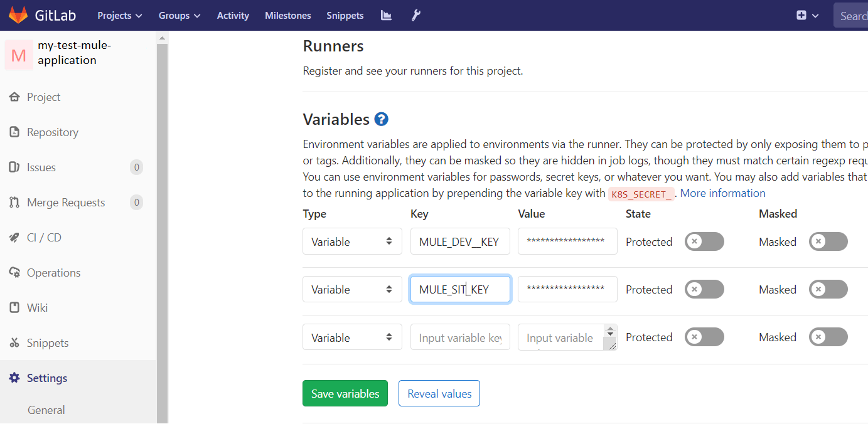Reveal the hidden variable values
The width and height of the screenshot is (868, 424).
tap(439, 393)
